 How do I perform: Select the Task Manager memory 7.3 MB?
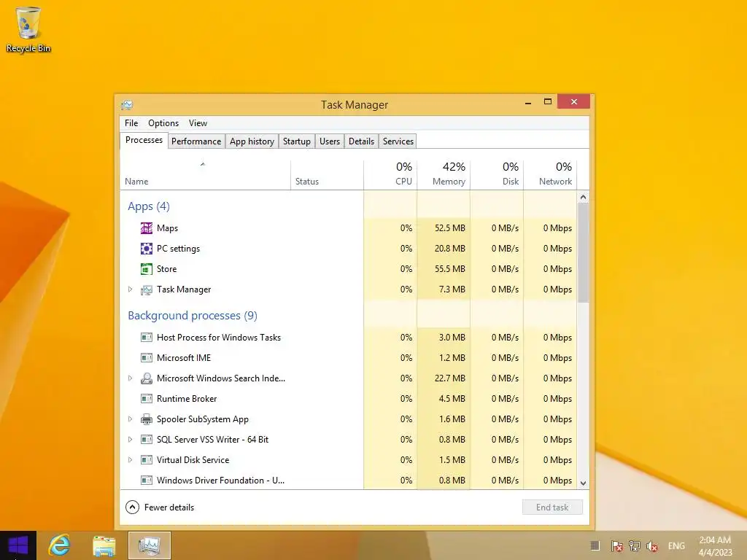pos(452,289)
